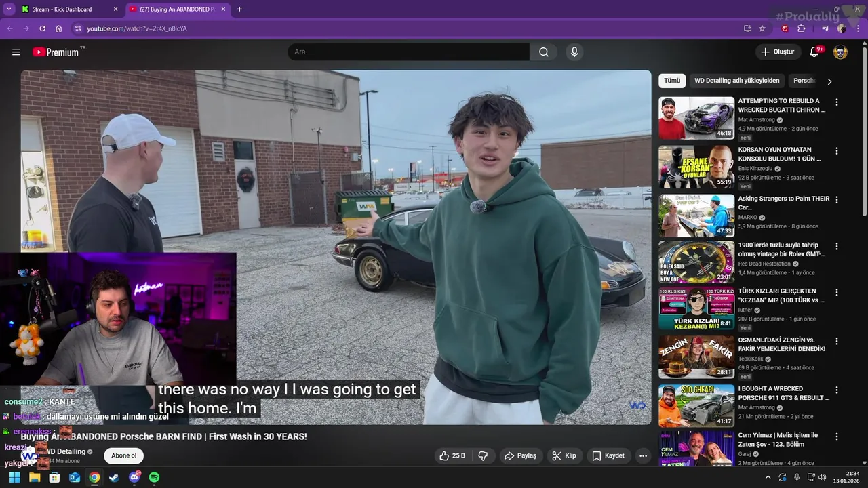Open options menu for WRECKED PORSCHE 911 video
Viewport: 868px width, 488px height.
[837, 390]
